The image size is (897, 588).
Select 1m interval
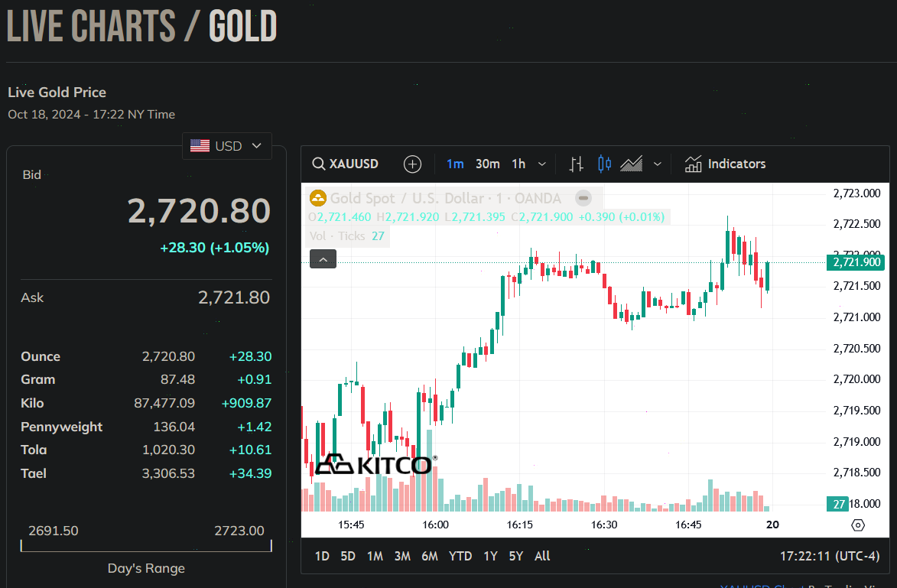coord(455,164)
